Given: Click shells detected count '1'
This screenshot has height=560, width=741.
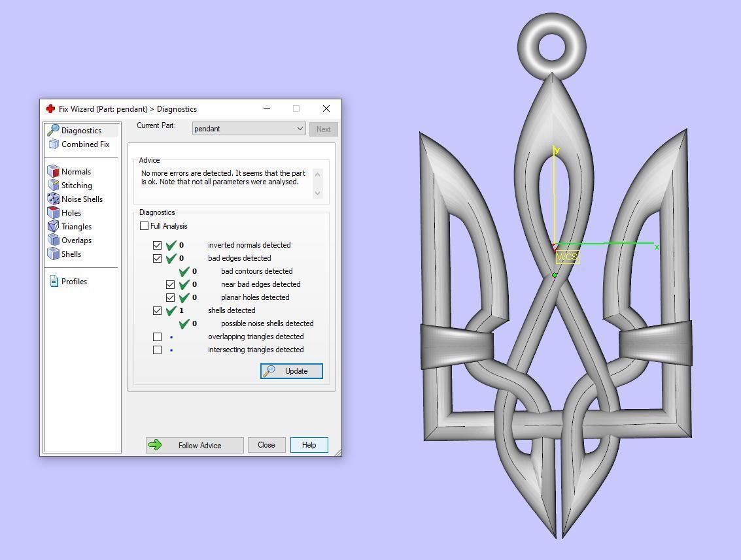Looking at the screenshot, I should coord(181,310).
